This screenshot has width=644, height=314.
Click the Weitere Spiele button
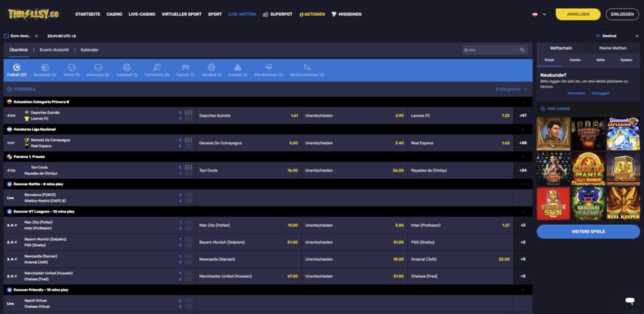[x=588, y=232]
